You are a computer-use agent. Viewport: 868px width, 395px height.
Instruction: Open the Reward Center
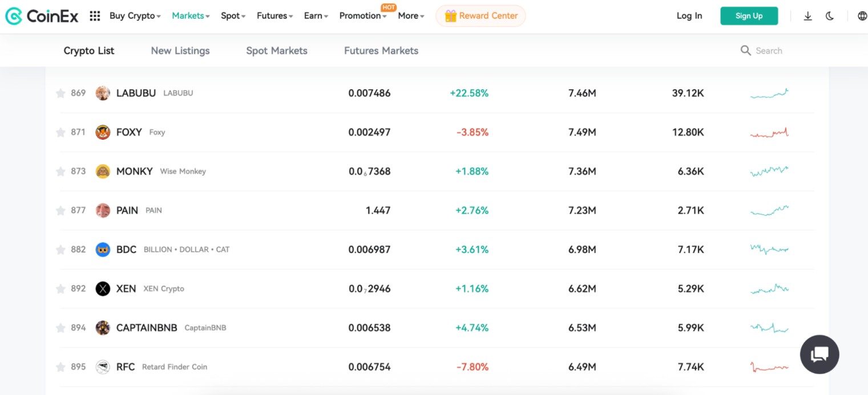click(481, 15)
